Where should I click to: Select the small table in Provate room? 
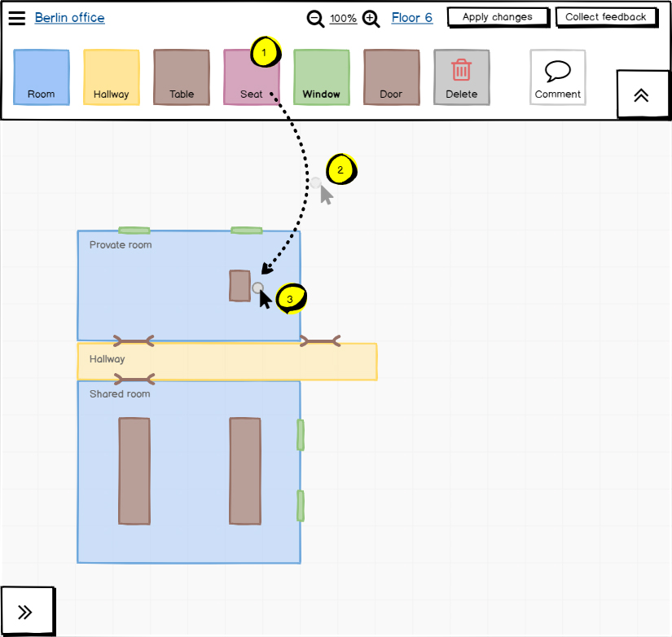(x=239, y=286)
